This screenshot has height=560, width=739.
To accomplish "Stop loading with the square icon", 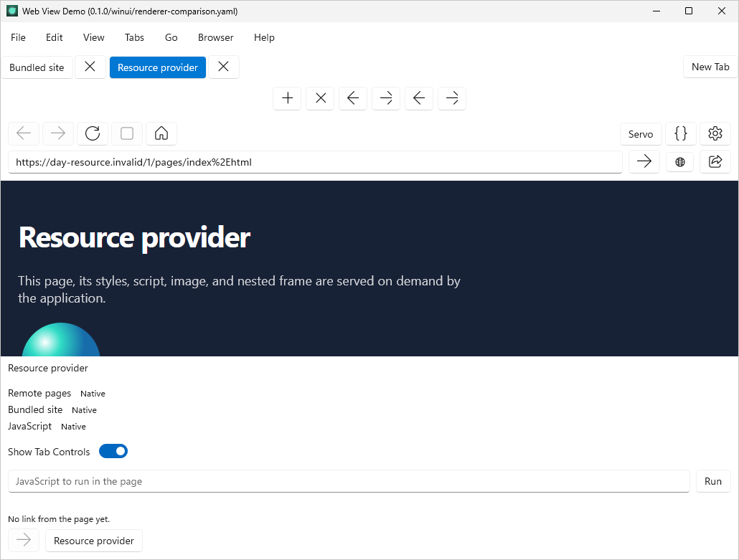I will point(127,133).
